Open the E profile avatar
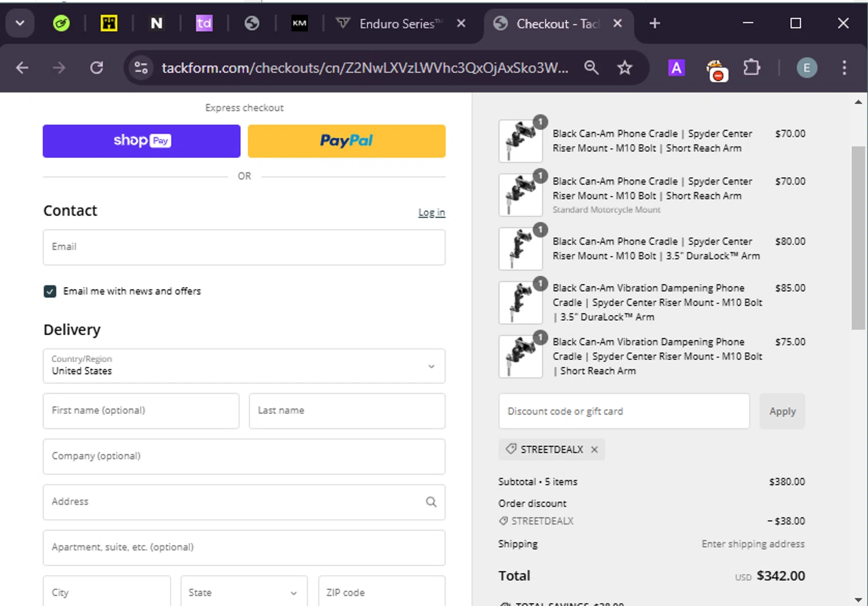868x606 pixels. (807, 68)
